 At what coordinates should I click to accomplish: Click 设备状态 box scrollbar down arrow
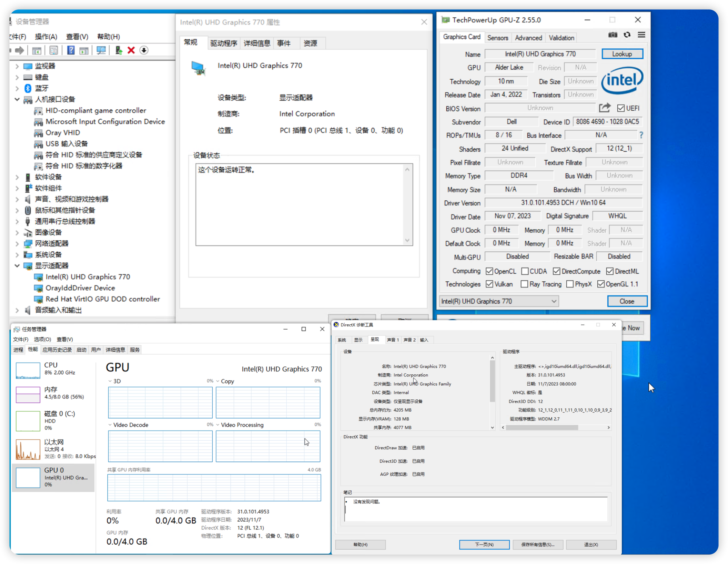click(407, 240)
